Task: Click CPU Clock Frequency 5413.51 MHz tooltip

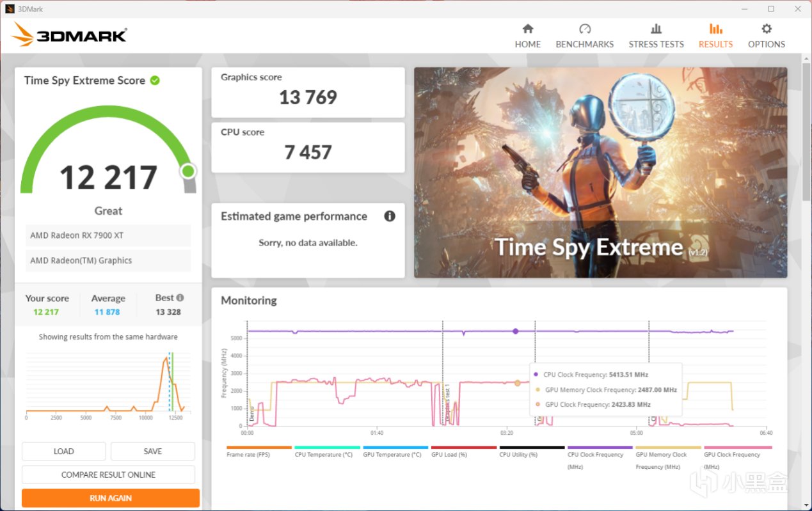Action: tap(595, 375)
